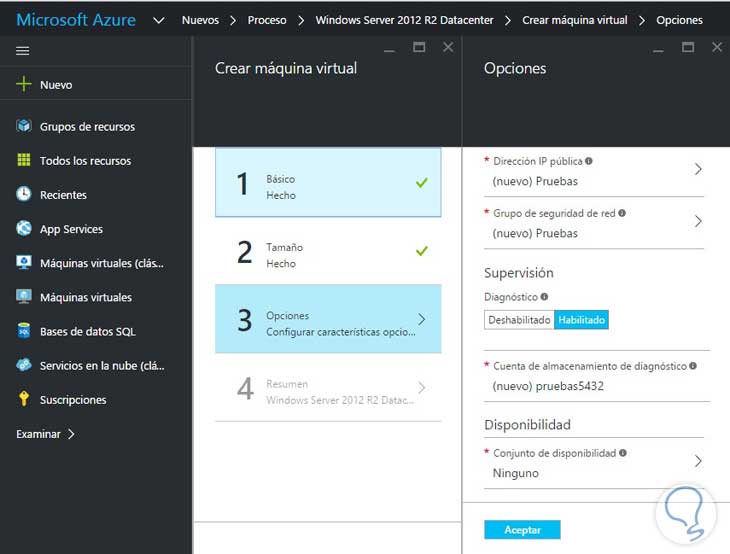Select step 1 Básico

click(328, 183)
